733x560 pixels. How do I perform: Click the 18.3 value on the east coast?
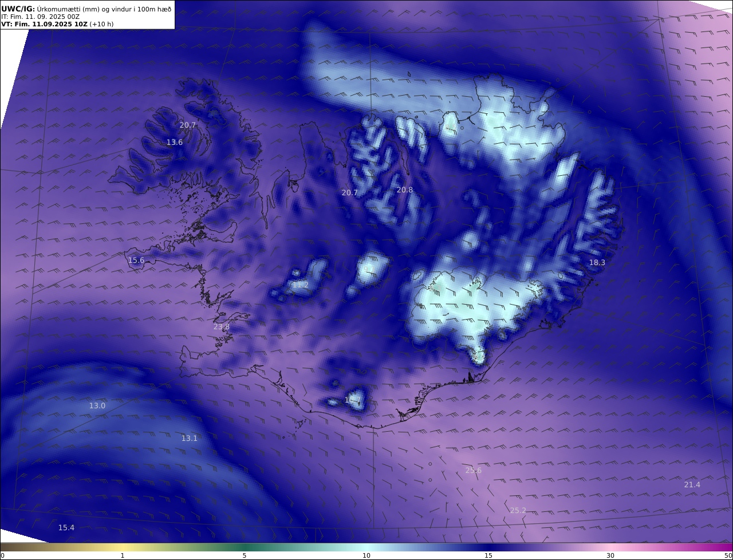point(597,263)
